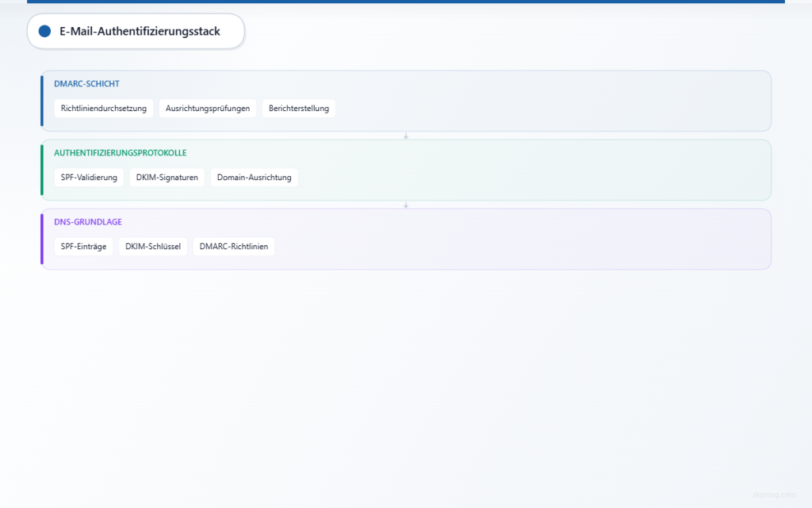Expand the arrow between DMARC-SCHICHT and AUTHENTIFIZIERUNGSPROTOKOLLE
This screenshot has height=508, width=812.
click(406, 135)
